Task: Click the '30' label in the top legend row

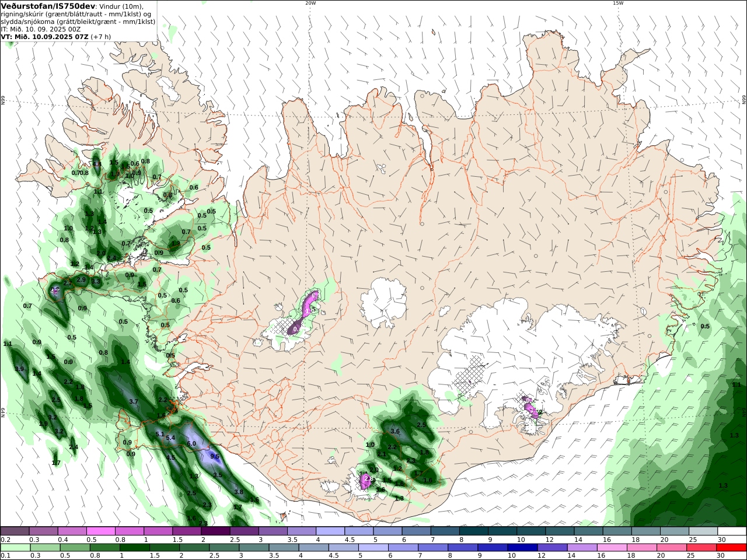Action: point(721,540)
